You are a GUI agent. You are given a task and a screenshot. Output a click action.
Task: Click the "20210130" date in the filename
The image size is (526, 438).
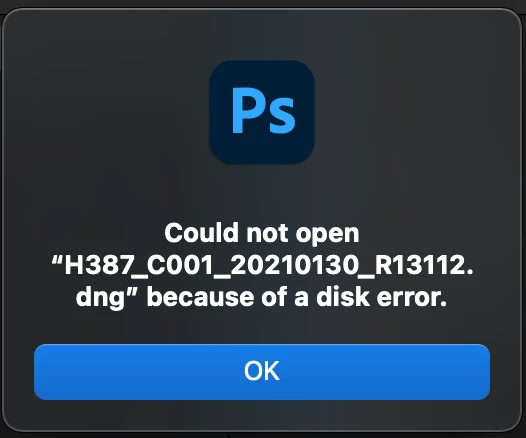[294, 265]
